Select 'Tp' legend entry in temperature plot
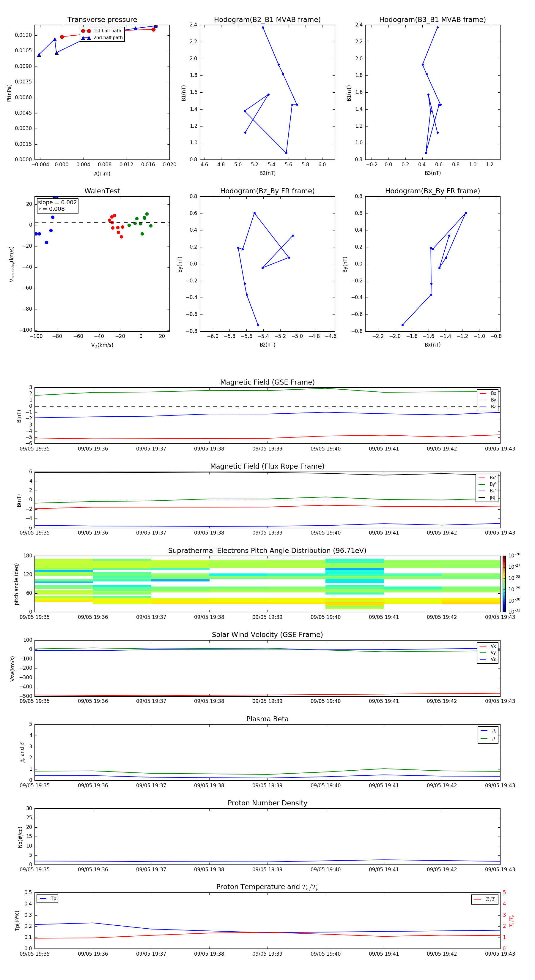535x980 pixels. (x=48, y=899)
